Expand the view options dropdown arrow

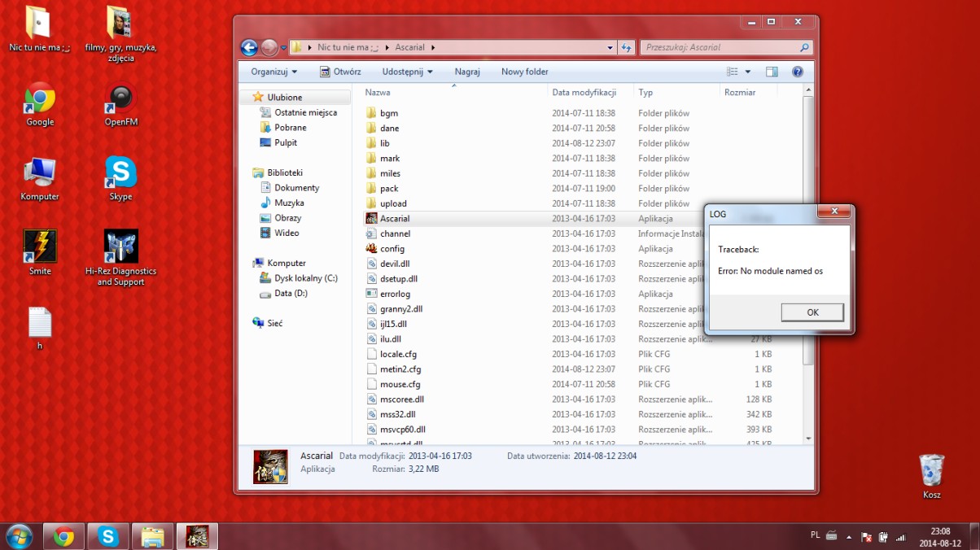(x=748, y=72)
